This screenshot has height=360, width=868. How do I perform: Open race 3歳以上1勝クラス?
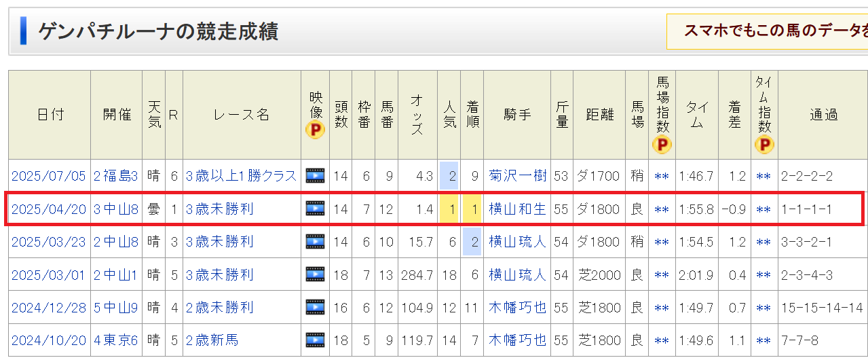(242, 176)
